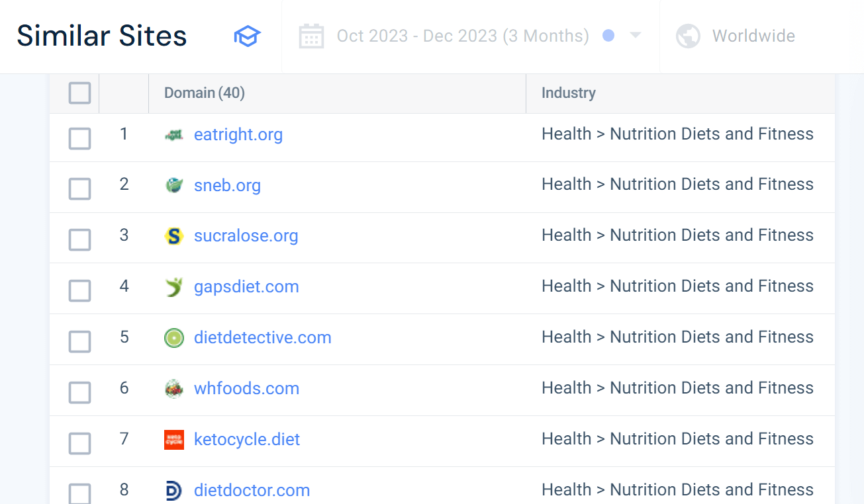Tick the checkbox for row 4 gapsdiet.com
Screen dimensions: 864x504
click(x=79, y=291)
